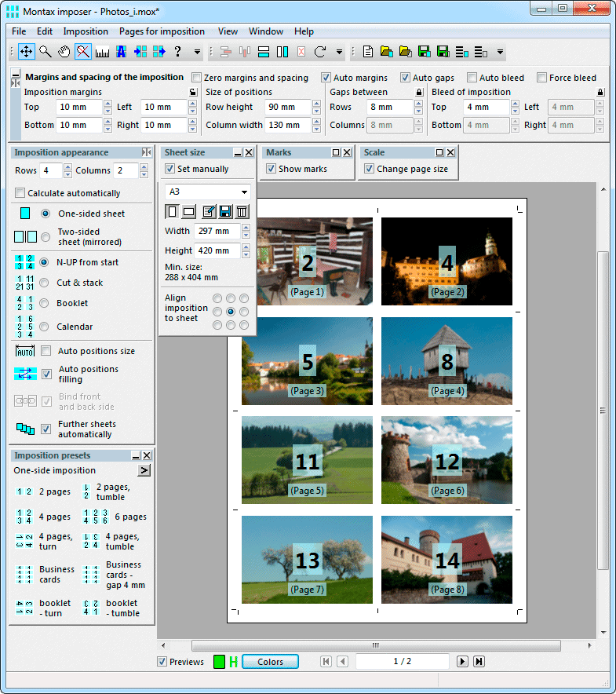The width and height of the screenshot is (616, 694).
Task: Delete sheet size with trash icon
Action: coord(242,211)
